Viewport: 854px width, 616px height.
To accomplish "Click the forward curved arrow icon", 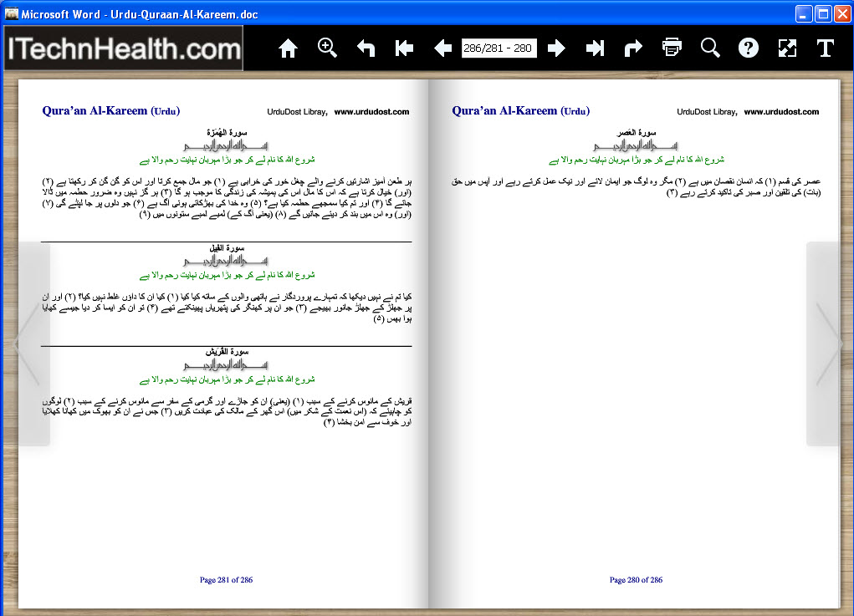I will pyautogui.click(x=633, y=48).
